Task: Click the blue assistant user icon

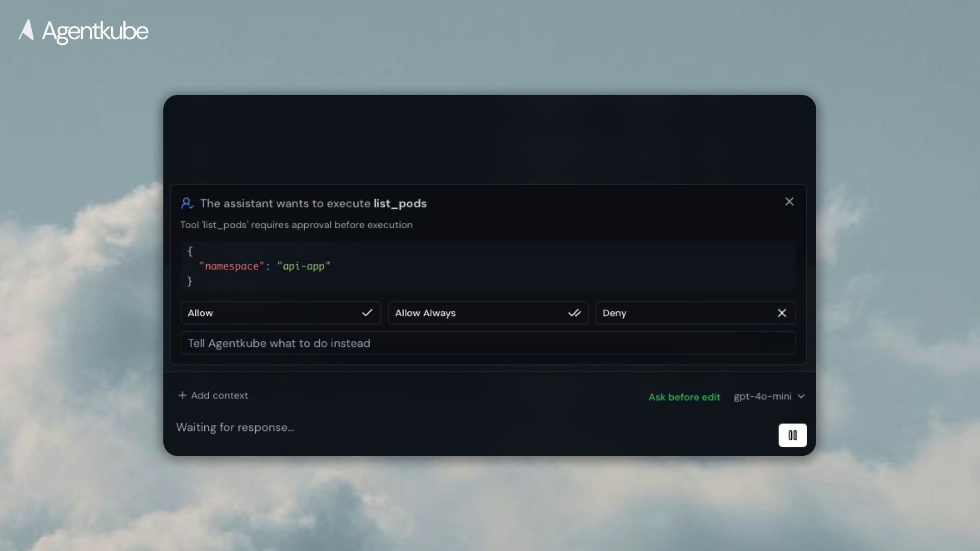Action: pyautogui.click(x=187, y=203)
